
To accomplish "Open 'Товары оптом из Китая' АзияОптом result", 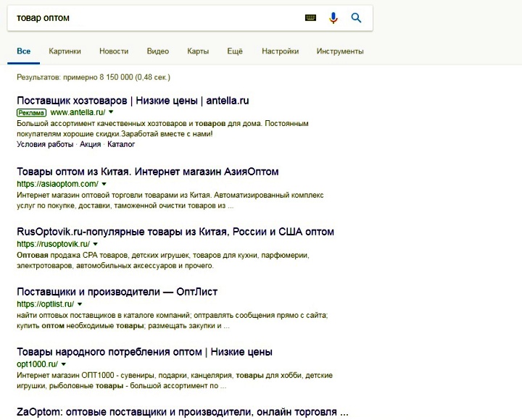I will [x=147, y=172].
